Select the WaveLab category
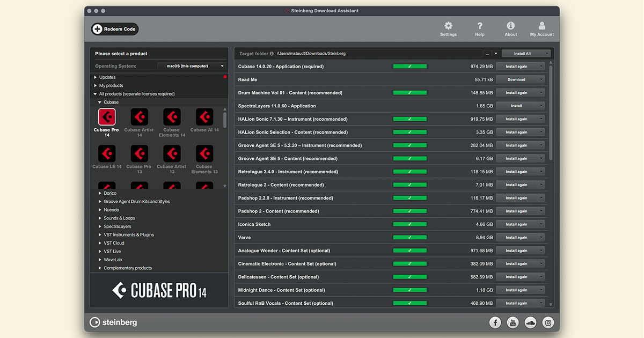The image size is (644, 338). 113,260
